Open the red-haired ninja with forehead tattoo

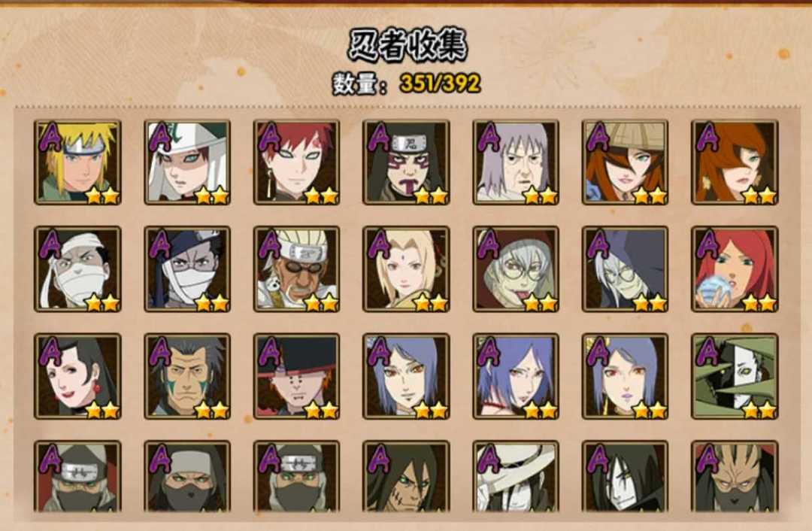pos(297,162)
